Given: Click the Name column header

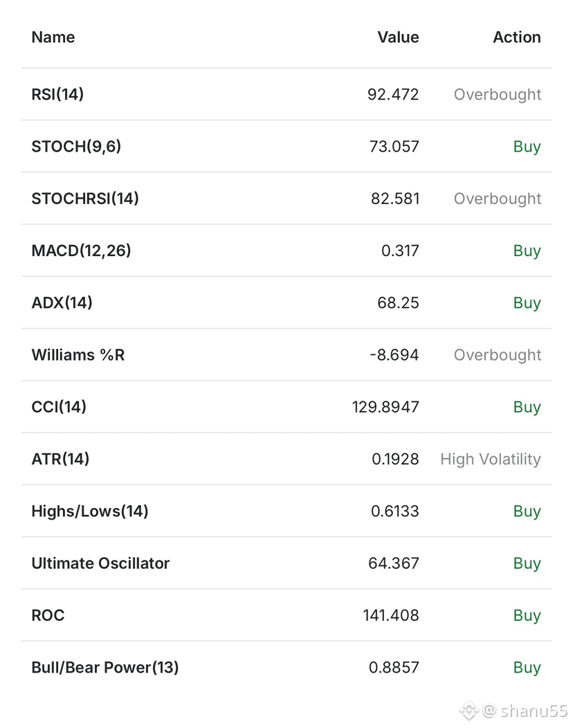Looking at the screenshot, I should point(53,37).
